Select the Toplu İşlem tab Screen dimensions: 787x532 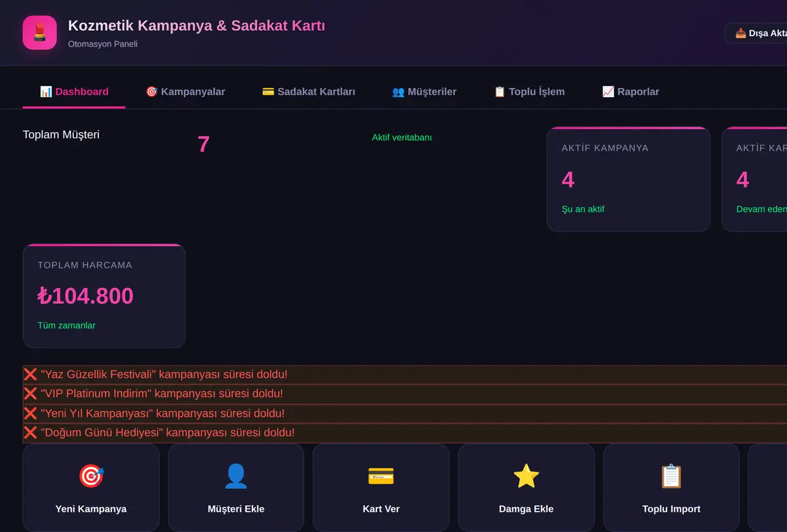(x=529, y=92)
